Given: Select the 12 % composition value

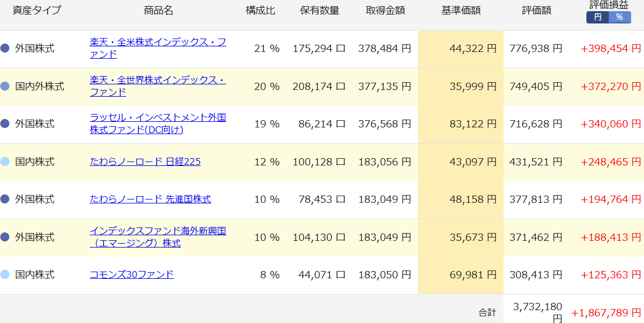Looking at the screenshot, I should [267, 161].
